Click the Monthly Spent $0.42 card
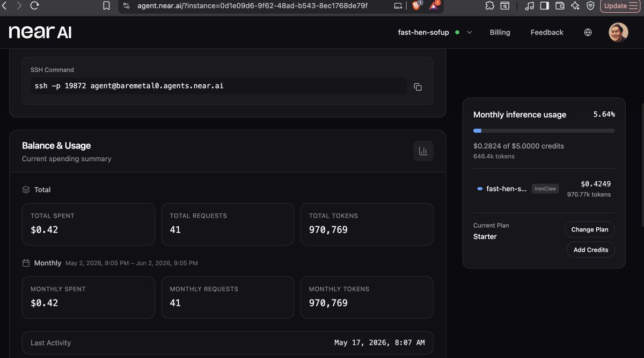The image size is (644, 358). [x=88, y=297]
